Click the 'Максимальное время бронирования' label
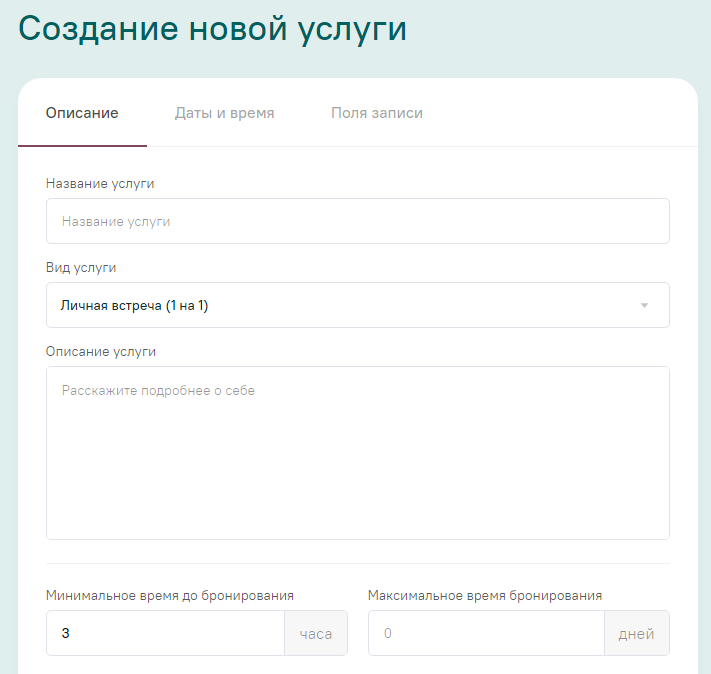The image size is (711, 674). tap(485, 595)
